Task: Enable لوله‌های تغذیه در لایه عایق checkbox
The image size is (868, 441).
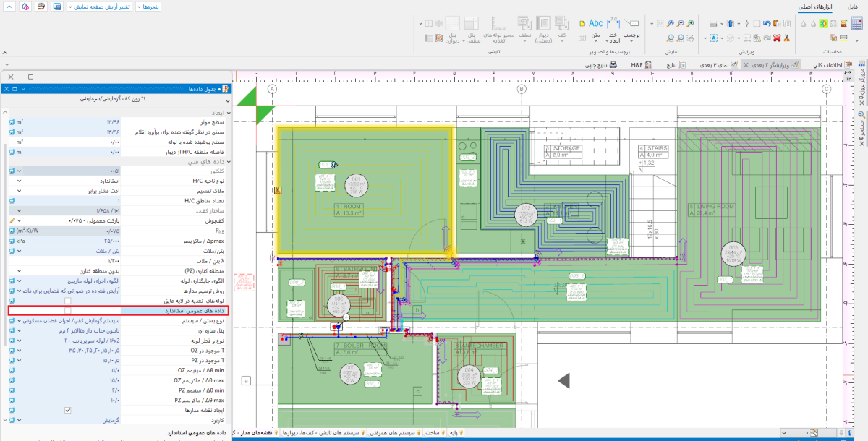Action: pos(67,300)
